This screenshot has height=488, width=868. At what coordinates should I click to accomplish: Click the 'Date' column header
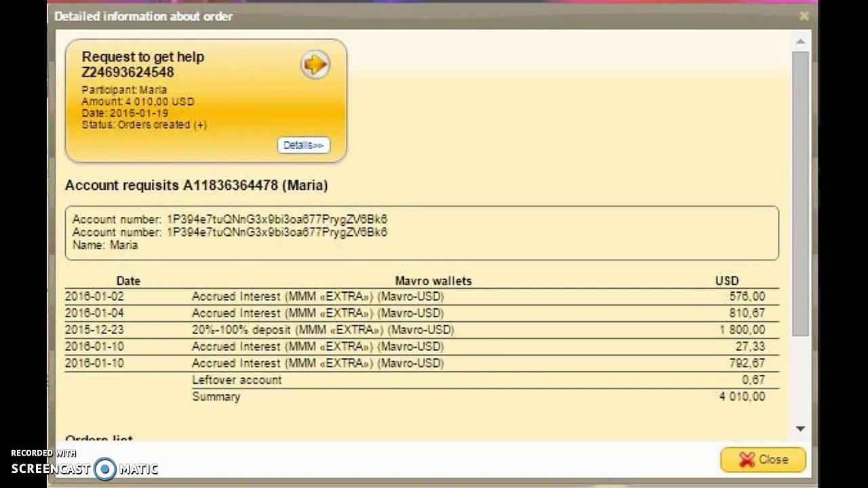128,281
